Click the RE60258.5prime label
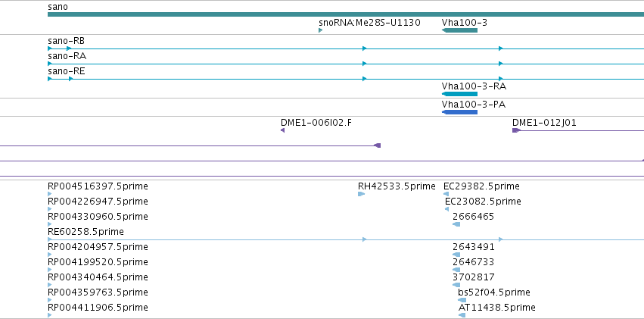 [86, 232]
